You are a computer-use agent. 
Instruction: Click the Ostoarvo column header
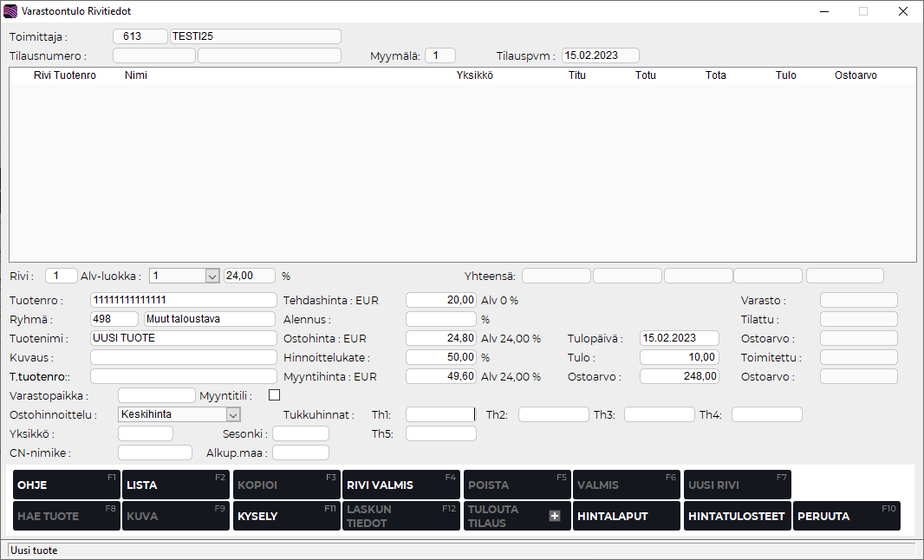855,75
